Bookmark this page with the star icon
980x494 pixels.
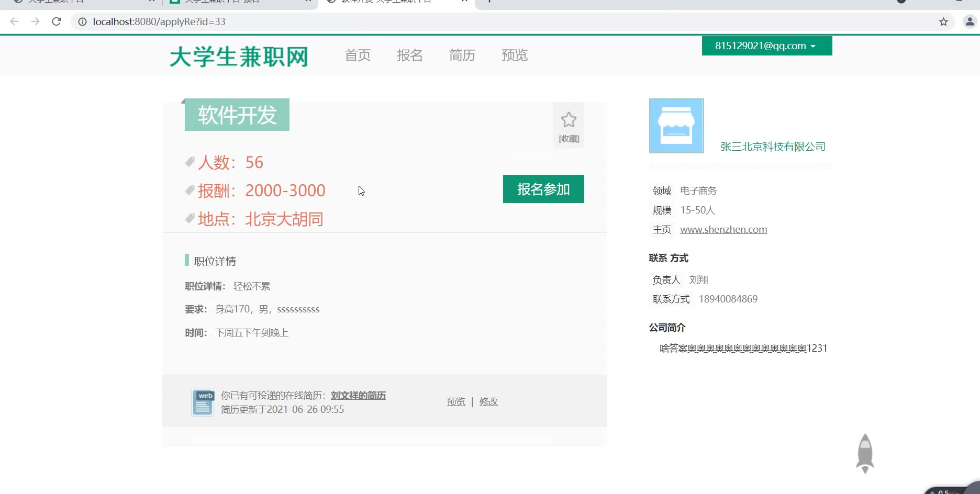(x=943, y=21)
